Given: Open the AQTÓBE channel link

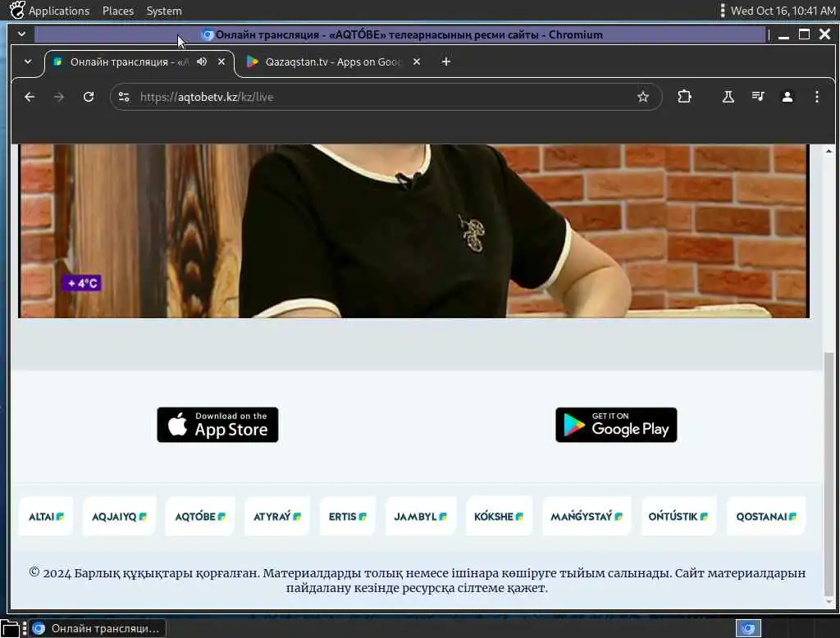Looking at the screenshot, I should (x=200, y=517).
